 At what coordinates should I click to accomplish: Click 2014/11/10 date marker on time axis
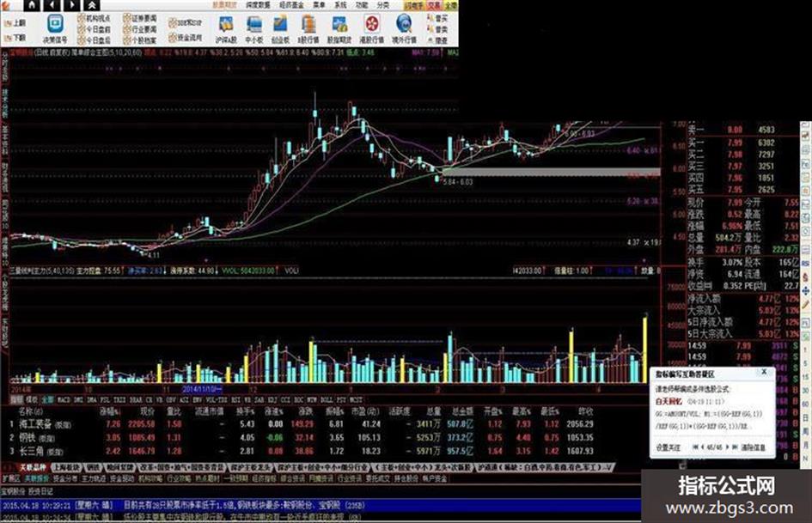click(202, 389)
